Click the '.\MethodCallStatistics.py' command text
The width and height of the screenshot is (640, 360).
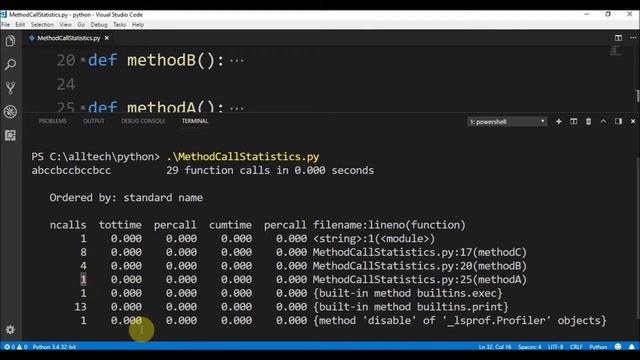pos(243,157)
